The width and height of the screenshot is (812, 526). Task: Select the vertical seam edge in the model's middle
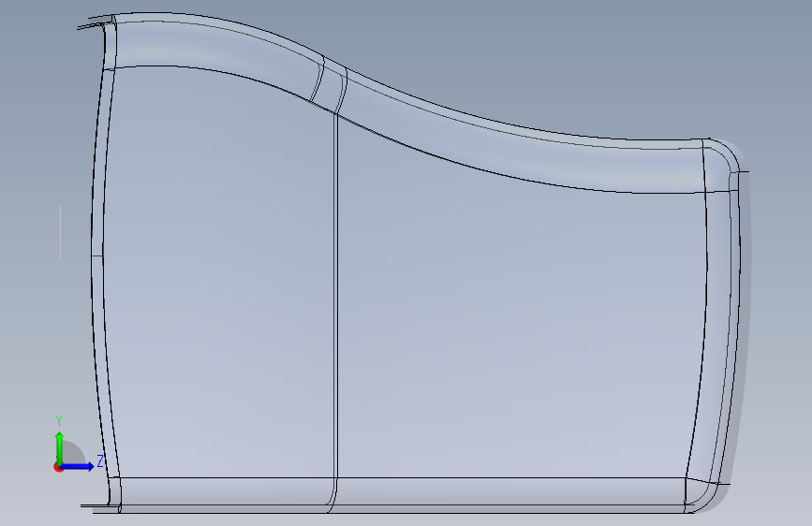tap(336, 295)
